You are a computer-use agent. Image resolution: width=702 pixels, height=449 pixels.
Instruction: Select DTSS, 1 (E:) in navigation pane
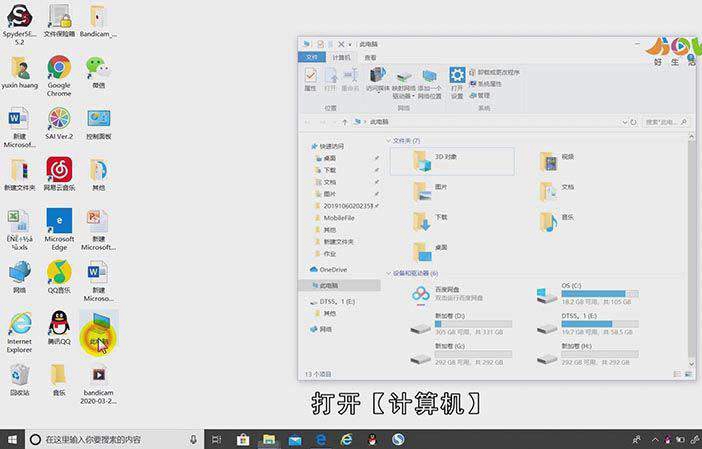pos(333,302)
